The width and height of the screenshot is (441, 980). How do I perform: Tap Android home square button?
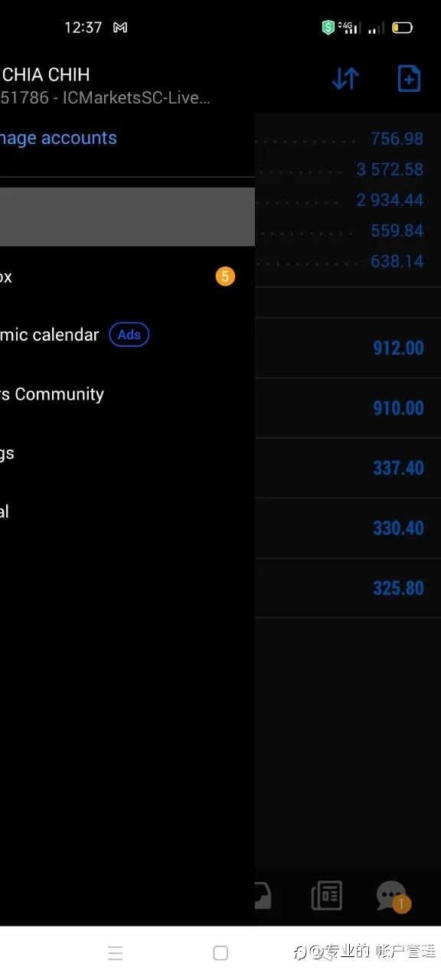pyautogui.click(x=220, y=953)
